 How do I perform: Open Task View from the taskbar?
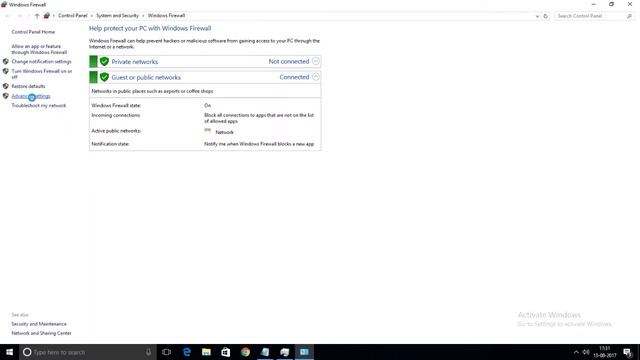pos(167,352)
